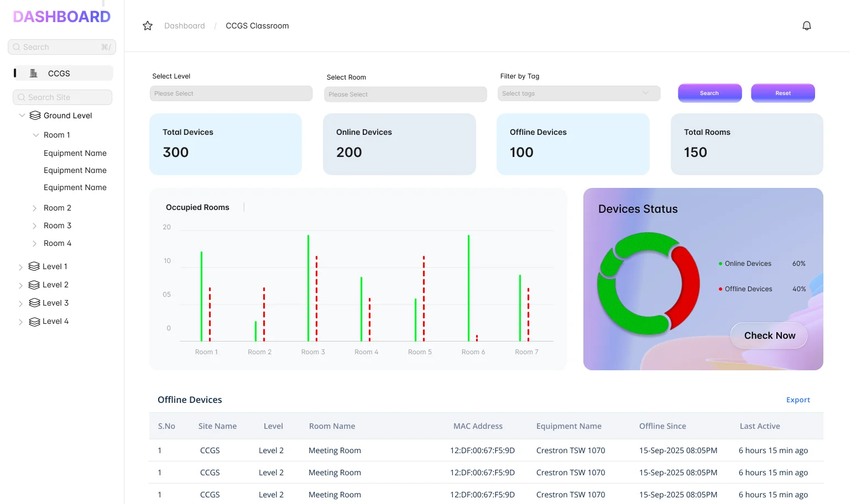Click the red Offline Devices legend dot
Viewport: 856px width, 504px height.
(x=719, y=288)
